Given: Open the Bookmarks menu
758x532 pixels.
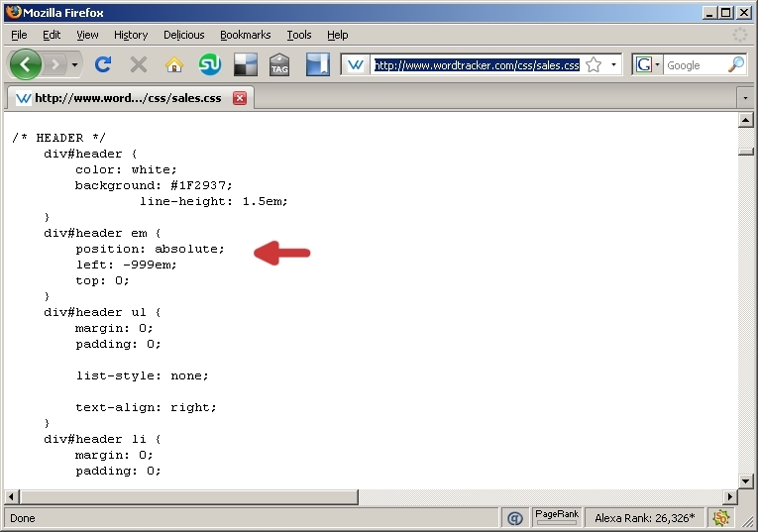Looking at the screenshot, I should pos(245,35).
